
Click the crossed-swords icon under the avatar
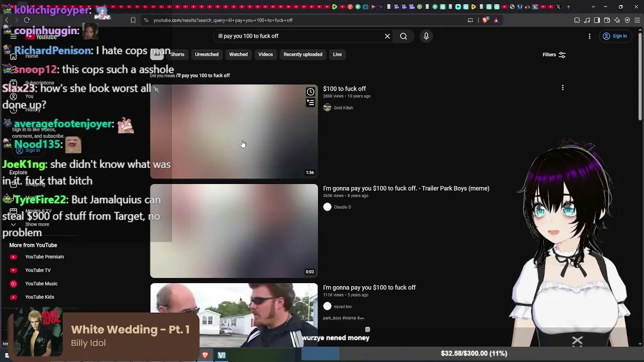[x=577, y=341]
